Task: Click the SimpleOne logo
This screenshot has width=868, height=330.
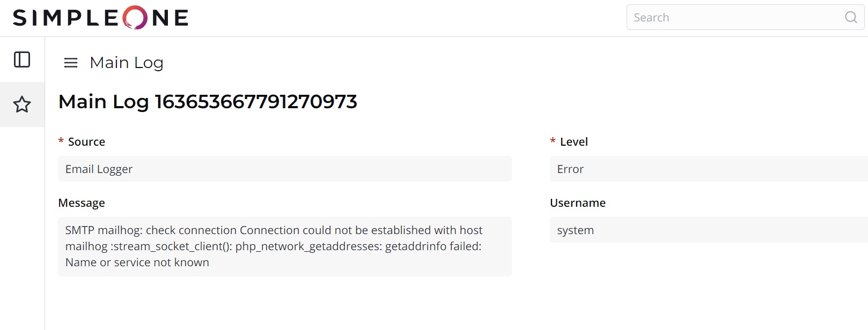Action: (100, 18)
